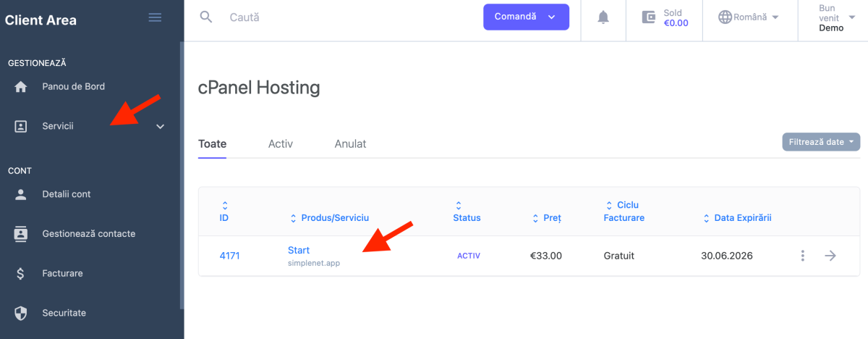Viewport: 868px width, 339px height.
Task: Sort by Data Expirării column
Action: 707,218
